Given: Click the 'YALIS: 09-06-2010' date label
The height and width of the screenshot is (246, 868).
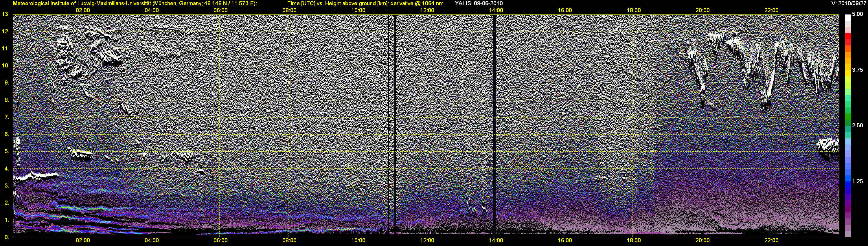Looking at the screenshot, I should [x=479, y=3].
